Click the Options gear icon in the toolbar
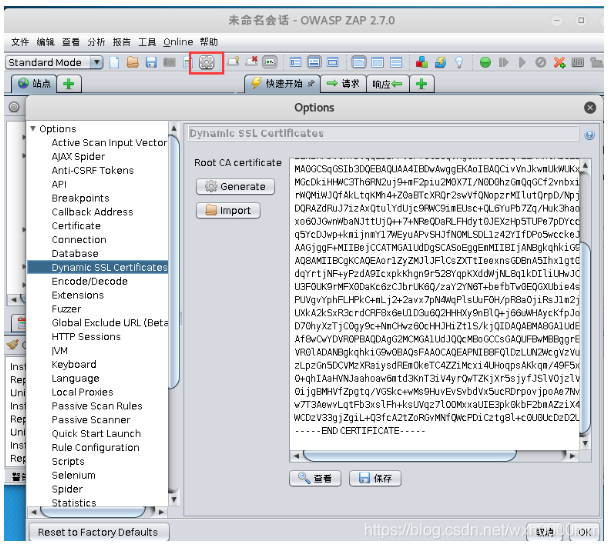Image resolution: width=610 pixels, height=549 pixels. 207,62
